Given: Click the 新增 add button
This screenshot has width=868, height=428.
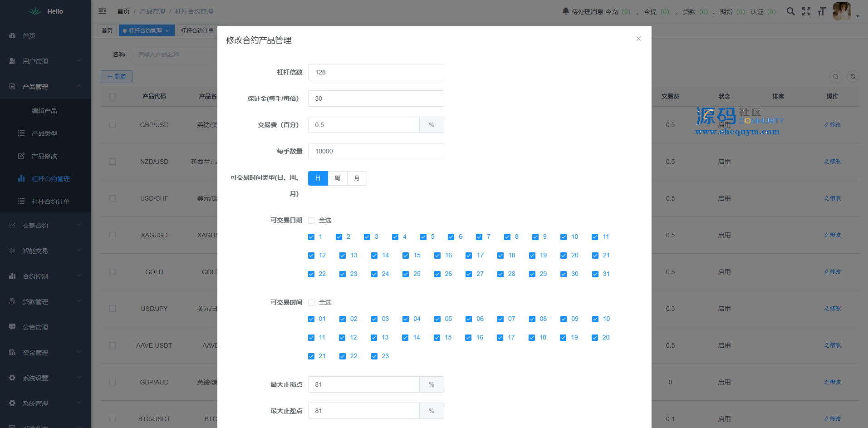Looking at the screenshot, I should (116, 77).
